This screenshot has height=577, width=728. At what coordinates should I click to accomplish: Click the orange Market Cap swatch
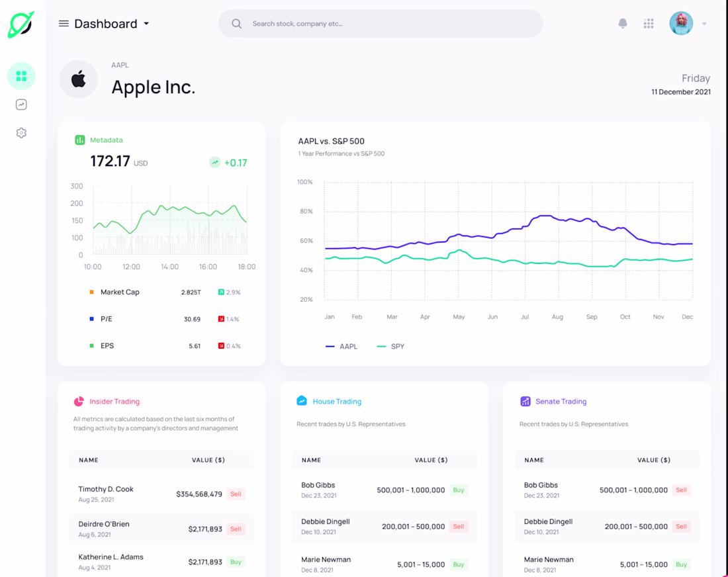(x=91, y=292)
